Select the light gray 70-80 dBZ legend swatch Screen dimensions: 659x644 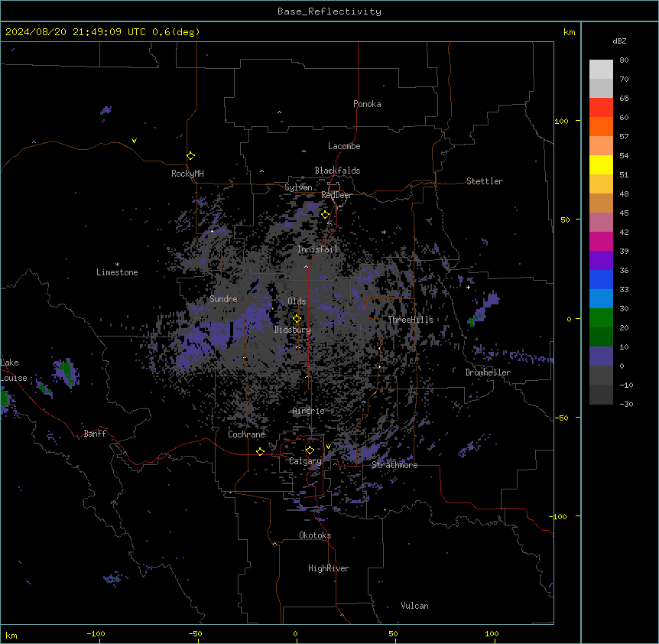tap(601, 70)
